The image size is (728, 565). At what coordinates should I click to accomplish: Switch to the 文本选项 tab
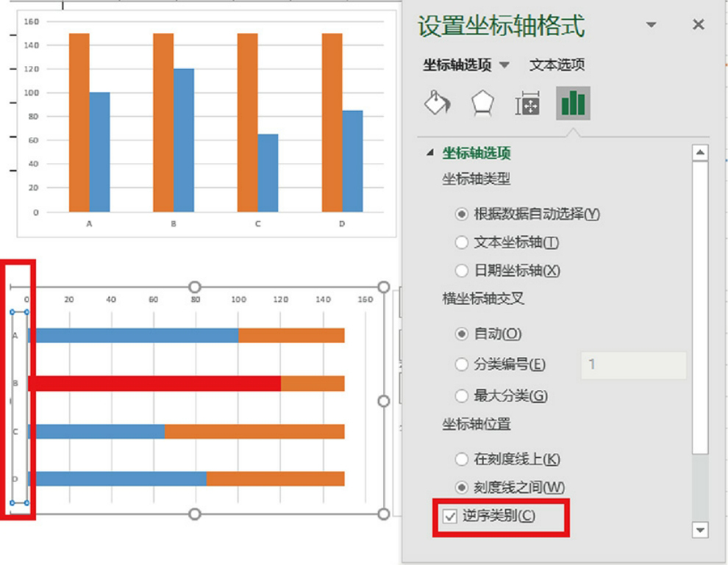557,65
